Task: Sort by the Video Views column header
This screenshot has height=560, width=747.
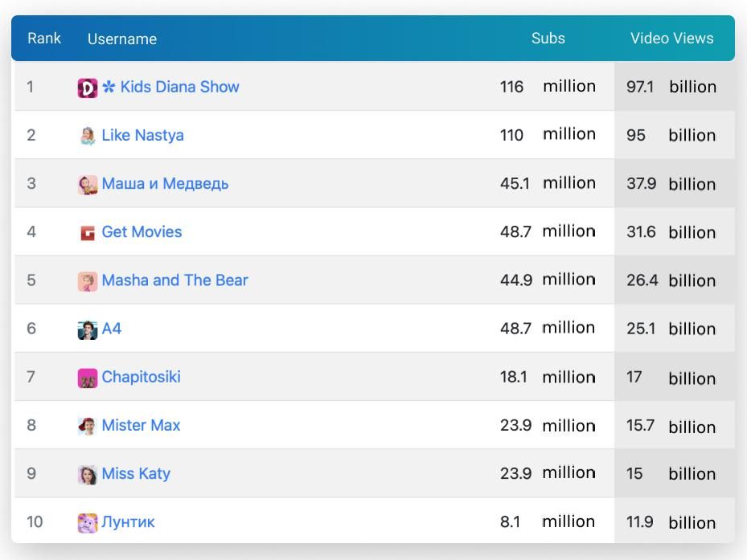Action: tap(671, 38)
